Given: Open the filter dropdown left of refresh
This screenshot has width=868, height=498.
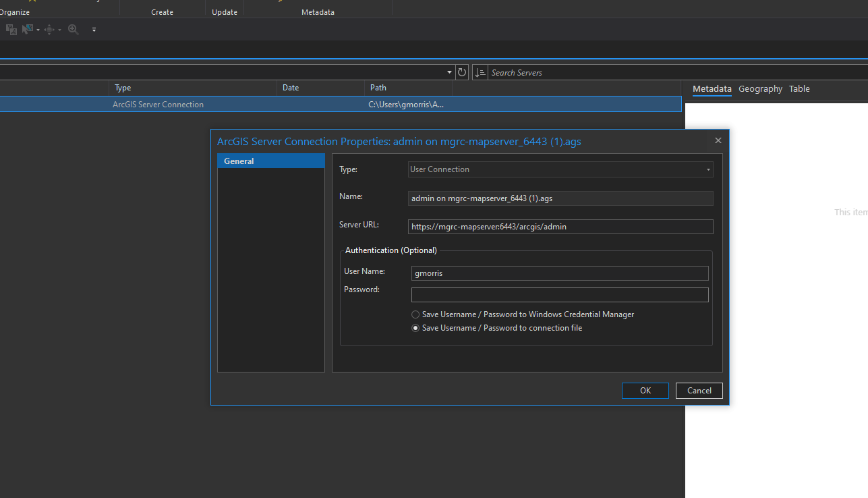Looking at the screenshot, I should pyautogui.click(x=449, y=72).
